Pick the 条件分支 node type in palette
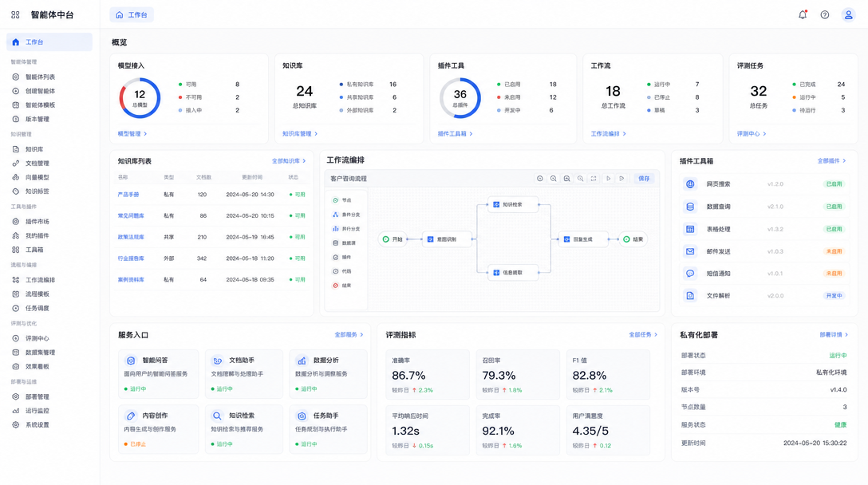Screen dimensions: 868x485 (x=346, y=215)
